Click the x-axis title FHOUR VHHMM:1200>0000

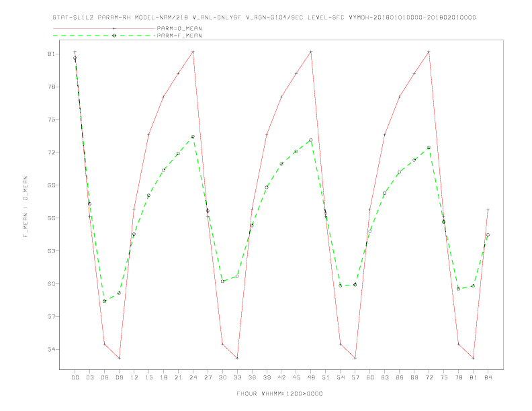coord(279,394)
